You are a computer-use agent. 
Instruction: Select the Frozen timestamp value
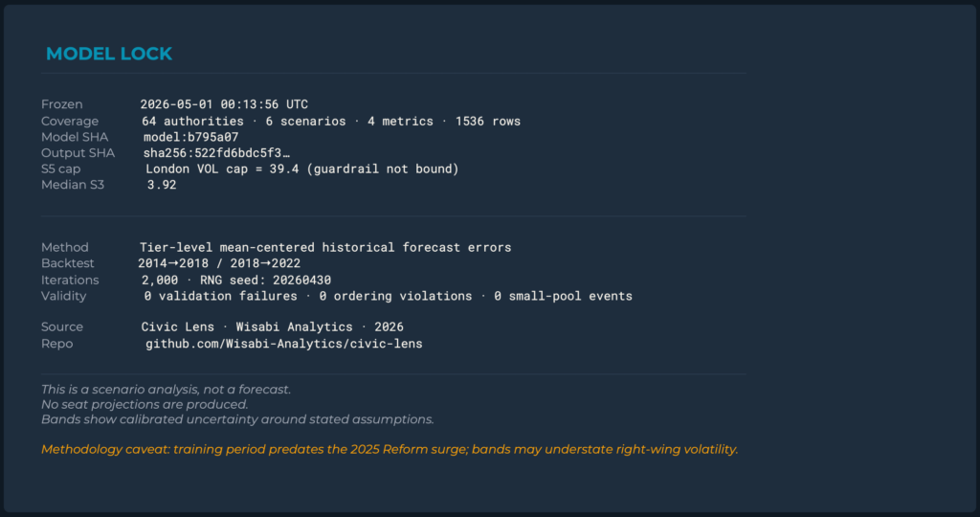[224, 104]
